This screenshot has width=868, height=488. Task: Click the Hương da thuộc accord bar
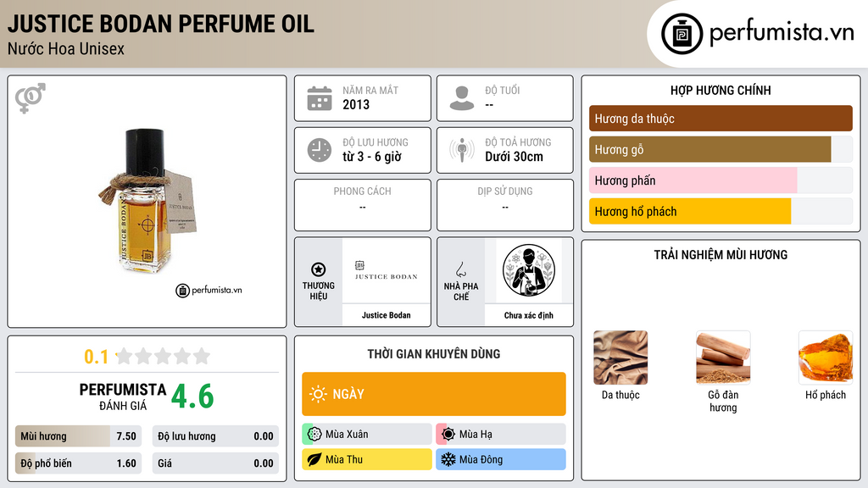[721, 119]
